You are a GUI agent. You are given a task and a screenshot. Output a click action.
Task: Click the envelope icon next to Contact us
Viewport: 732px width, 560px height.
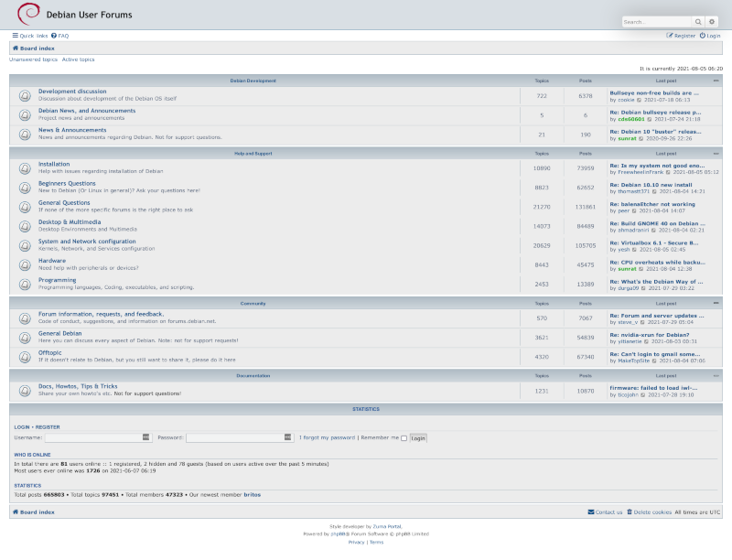pos(593,512)
